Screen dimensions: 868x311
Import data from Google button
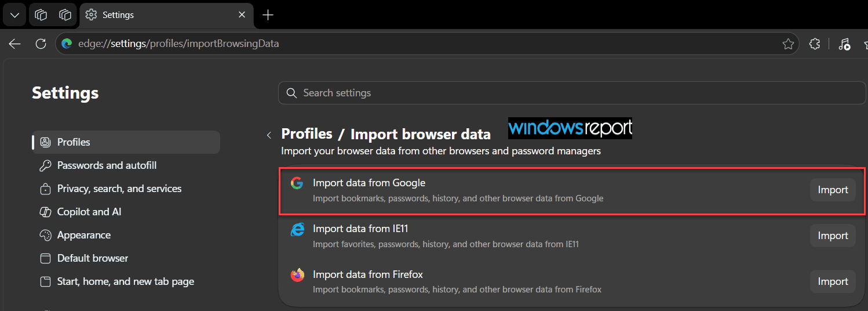coord(833,190)
